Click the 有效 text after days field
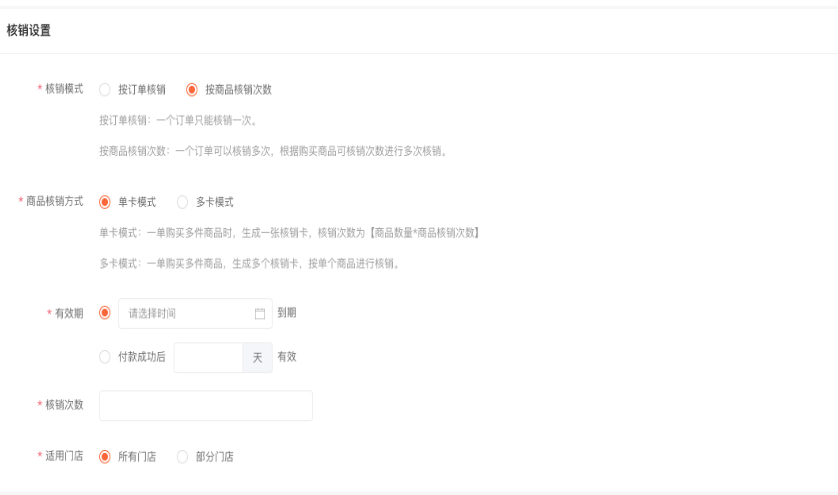This screenshot has height=495, width=838. pyautogui.click(x=287, y=357)
